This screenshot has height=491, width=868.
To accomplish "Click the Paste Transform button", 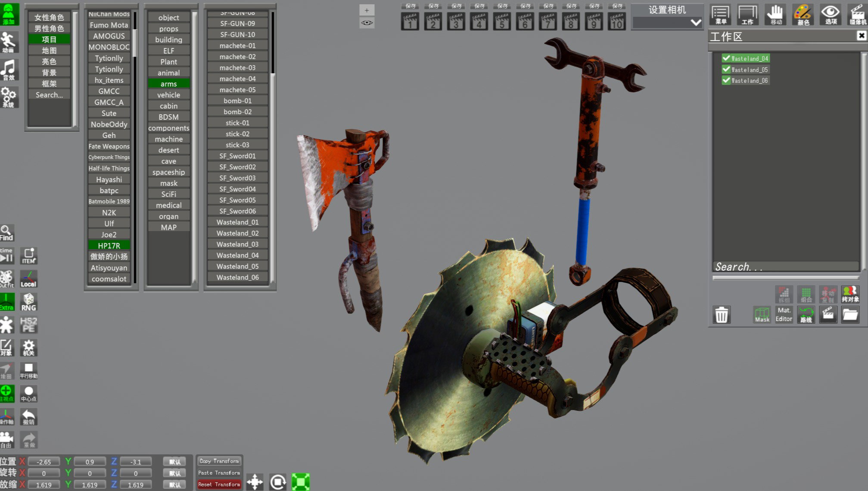I will 219,473.
